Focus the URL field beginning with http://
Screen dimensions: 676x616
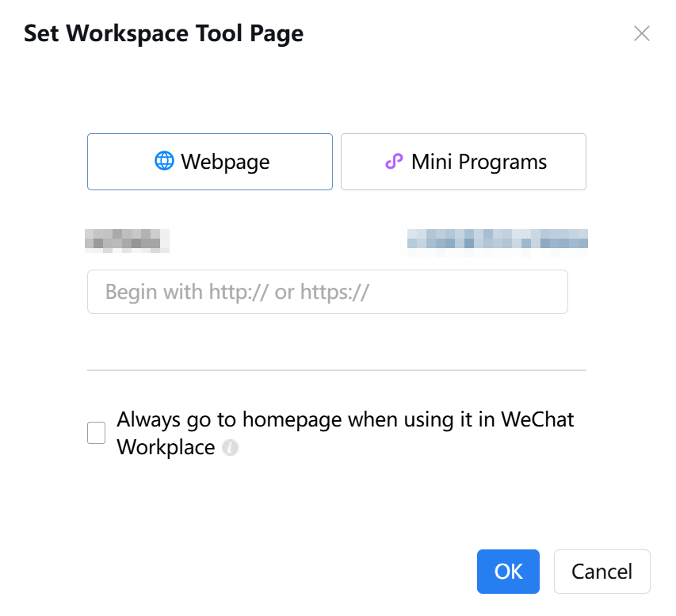[327, 292]
